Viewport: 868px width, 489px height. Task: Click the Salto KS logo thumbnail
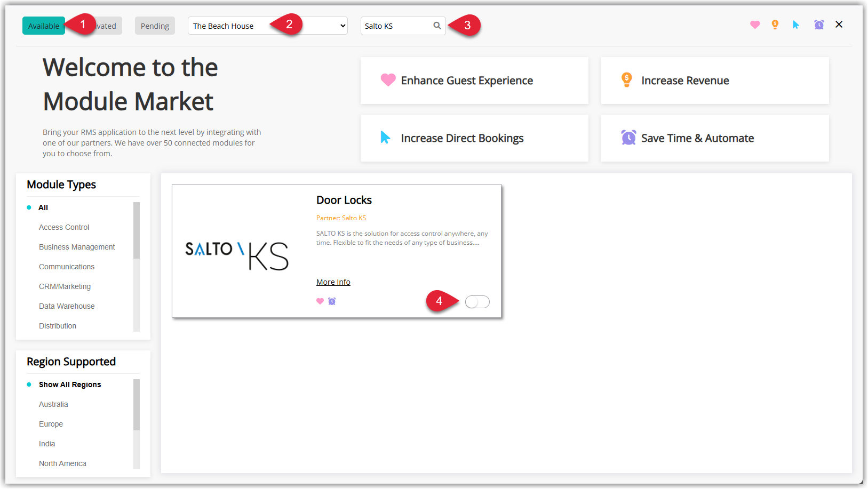(237, 255)
